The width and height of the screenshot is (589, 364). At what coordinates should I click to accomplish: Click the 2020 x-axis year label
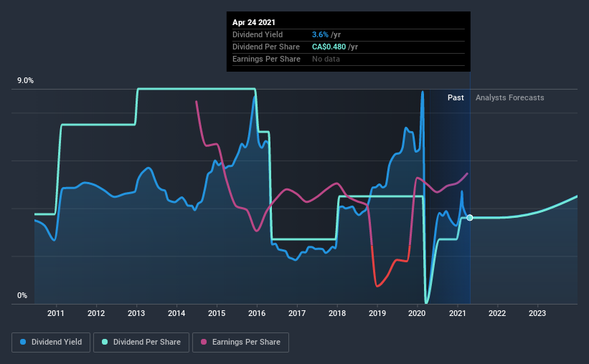click(x=418, y=313)
